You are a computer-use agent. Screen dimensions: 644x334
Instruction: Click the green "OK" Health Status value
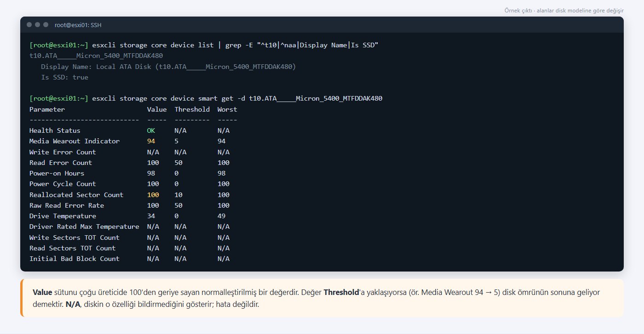click(x=151, y=130)
